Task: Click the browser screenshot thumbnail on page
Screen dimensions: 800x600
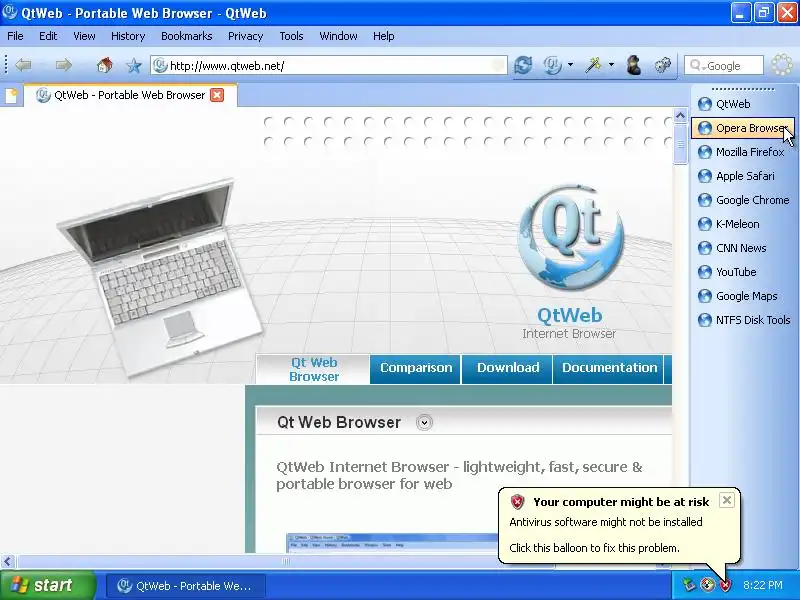Action: coord(392,543)
